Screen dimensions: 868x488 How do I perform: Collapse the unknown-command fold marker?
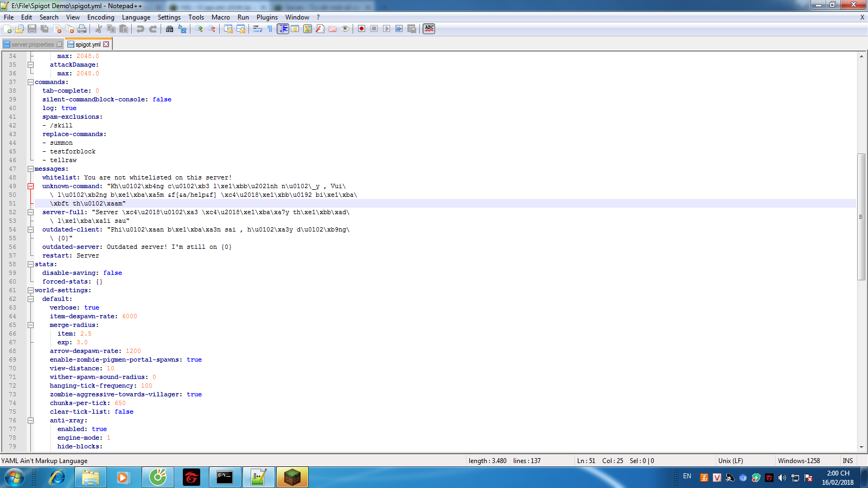(x=31, y=187)
